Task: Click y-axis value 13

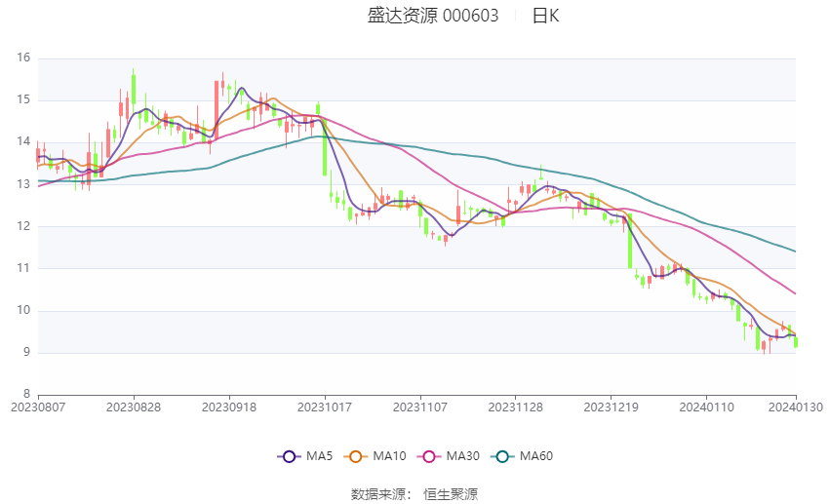Action: coord(23,184)
